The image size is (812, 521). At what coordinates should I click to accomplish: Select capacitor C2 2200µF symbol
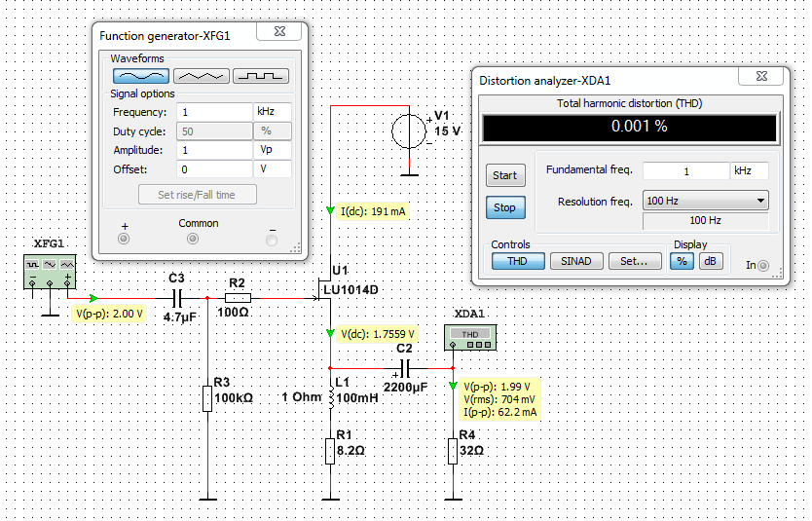pyautogui.click(x=405, y=369)
